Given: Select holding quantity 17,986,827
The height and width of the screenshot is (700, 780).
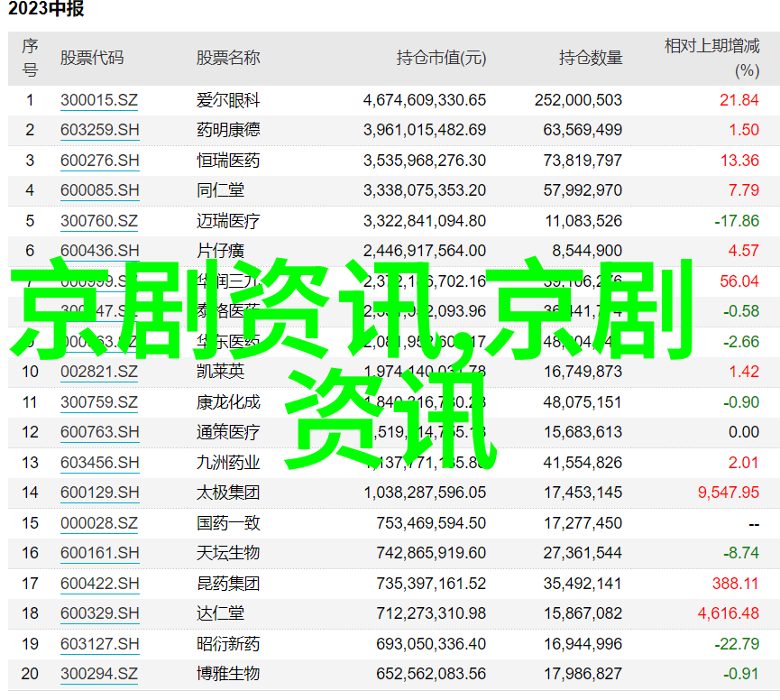Looking at the screenshot, I should point(583,674).
